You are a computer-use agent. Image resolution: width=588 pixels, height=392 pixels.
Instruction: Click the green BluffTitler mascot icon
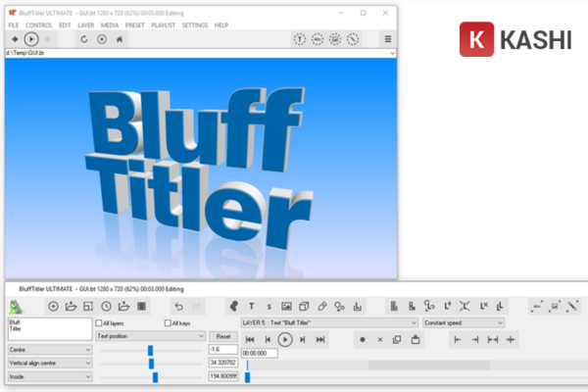click(x=16, y=307)
